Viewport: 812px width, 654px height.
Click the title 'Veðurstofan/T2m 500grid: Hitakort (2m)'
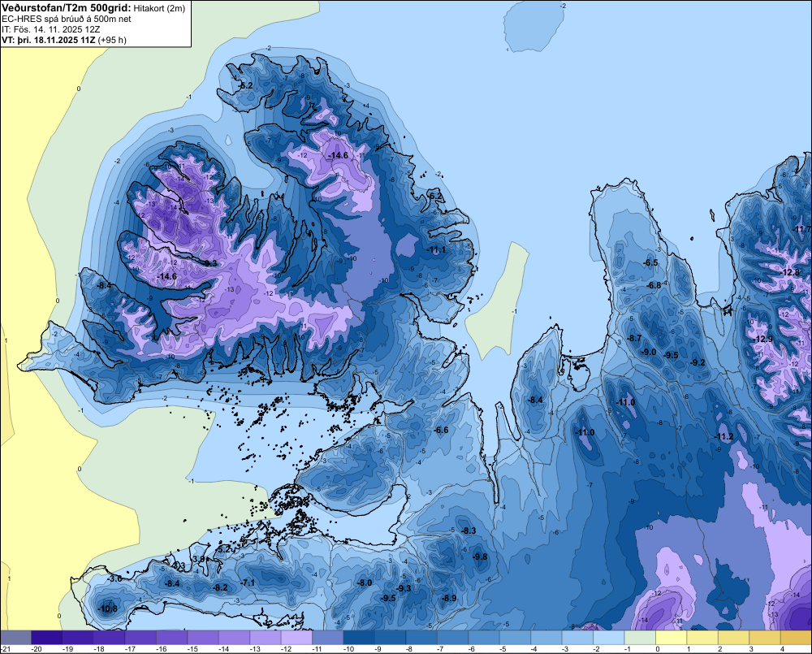pyautogui.click(x=93, y=8)
